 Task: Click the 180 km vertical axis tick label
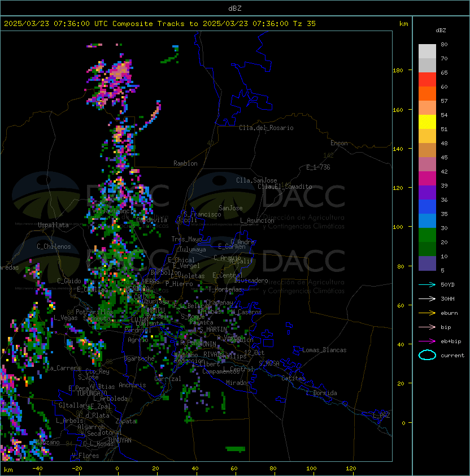(x=398, y=71)
